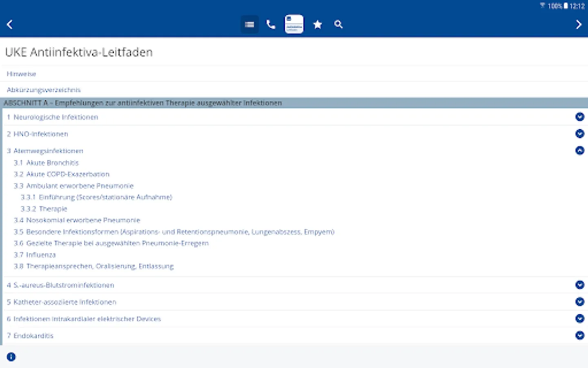Open the Abkürzungsverzeichnis link

[44, 90]
